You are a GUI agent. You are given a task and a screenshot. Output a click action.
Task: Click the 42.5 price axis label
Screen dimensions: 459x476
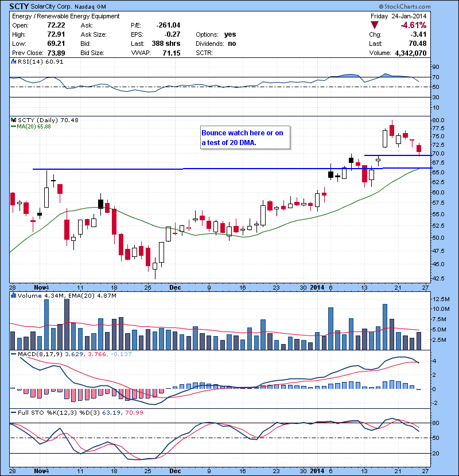point(438,278)
